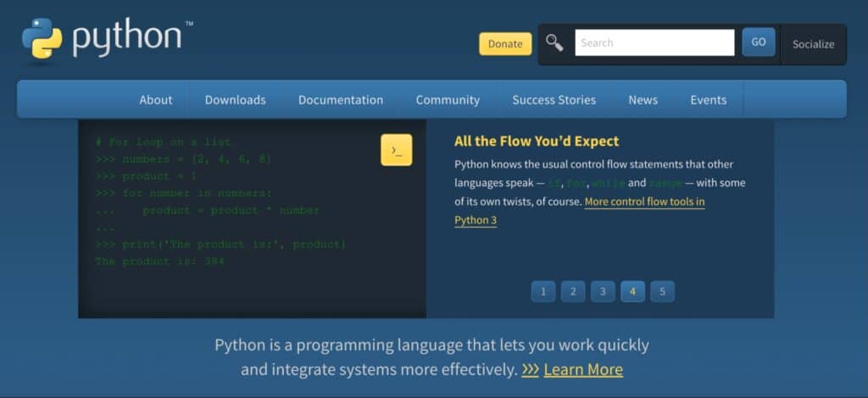Open the Events nav item
Screen dimensions: 868x398
(x=708, y=100)
